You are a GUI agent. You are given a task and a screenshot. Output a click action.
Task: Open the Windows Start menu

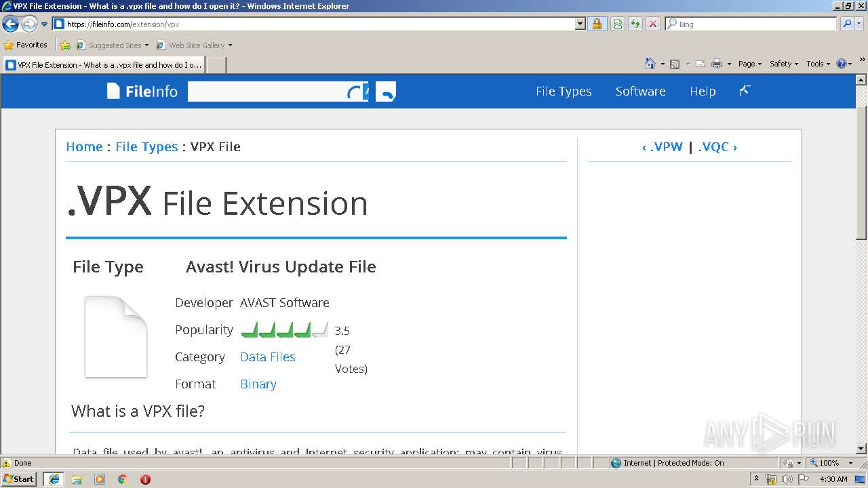(19, 479)
